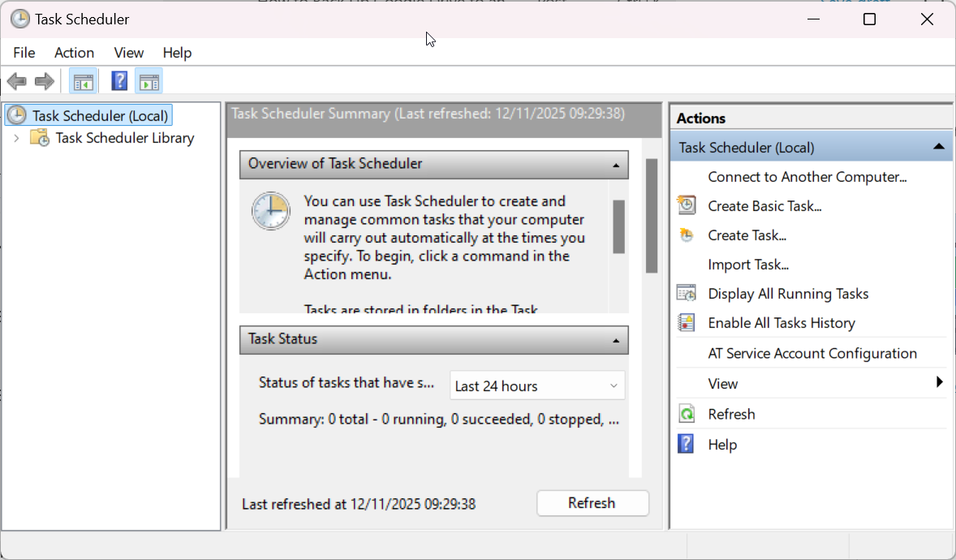Click Display All Running Tasks action
The image size is (956, 560).
point(788,294)
